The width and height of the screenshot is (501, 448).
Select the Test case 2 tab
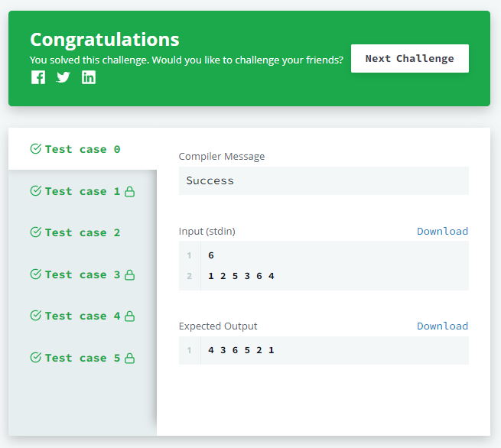coord(83,232)
